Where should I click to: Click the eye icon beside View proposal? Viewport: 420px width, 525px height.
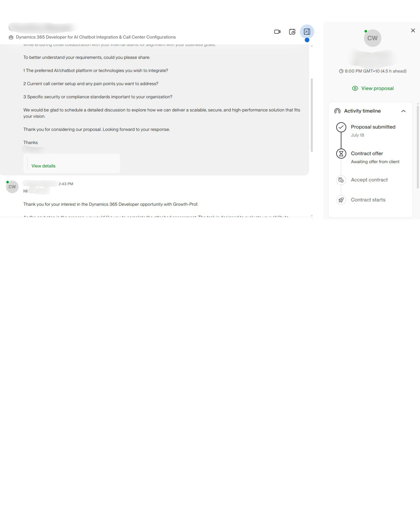point(355,88)
